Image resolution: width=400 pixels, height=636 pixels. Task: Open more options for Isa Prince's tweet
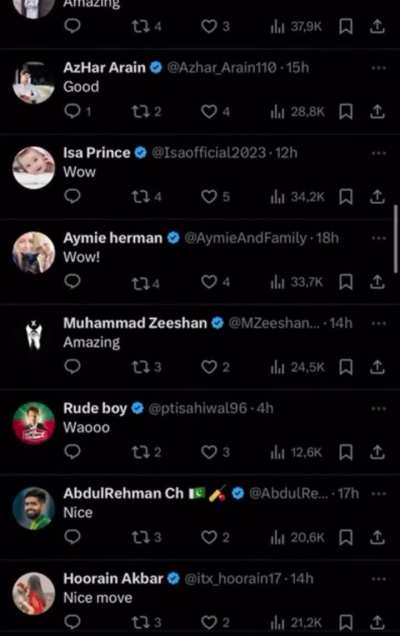pos(378,153)
